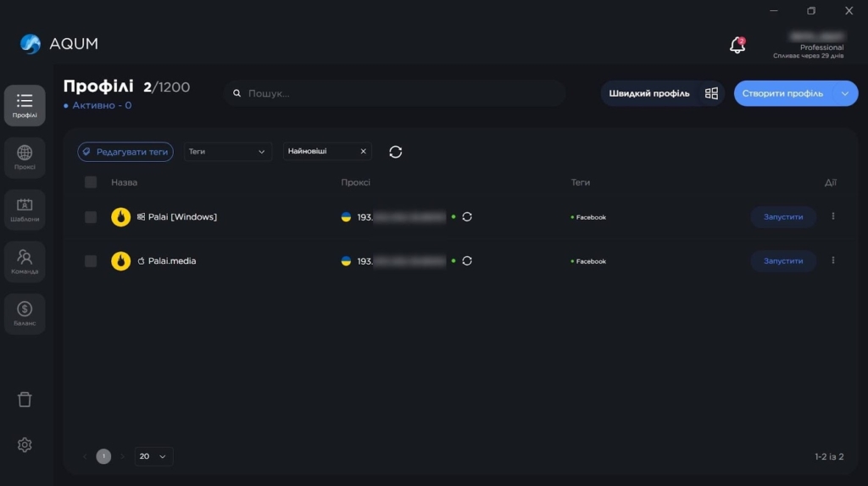Open three-dot actions menu for Palai [Windows]
Image resolution: width=868 pixels, height=486 pixels.
832,216
